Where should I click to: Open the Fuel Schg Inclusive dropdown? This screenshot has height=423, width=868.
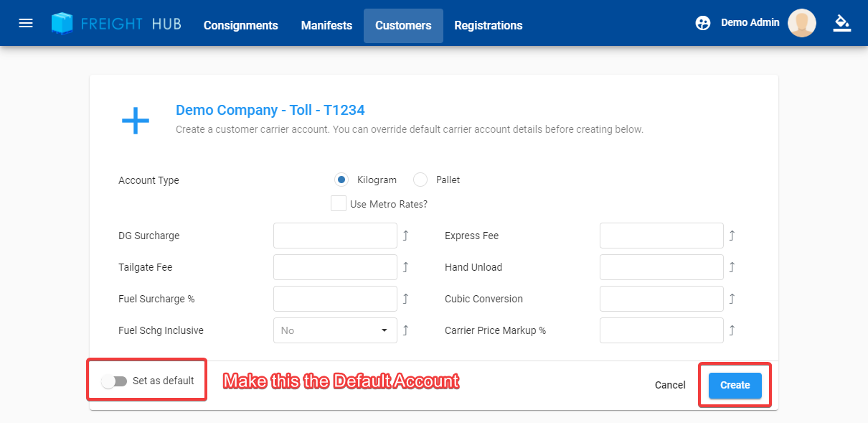pyautogui.click(x=335, y=330)
